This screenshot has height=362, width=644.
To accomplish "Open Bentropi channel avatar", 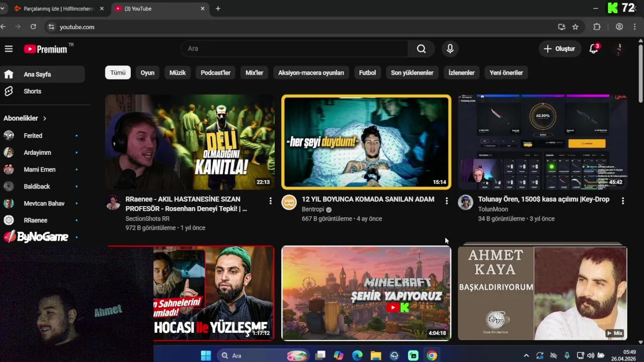I will click(289, 203).
